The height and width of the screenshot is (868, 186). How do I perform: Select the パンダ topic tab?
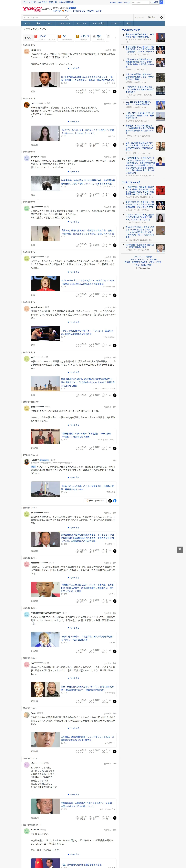coord(45,38)
